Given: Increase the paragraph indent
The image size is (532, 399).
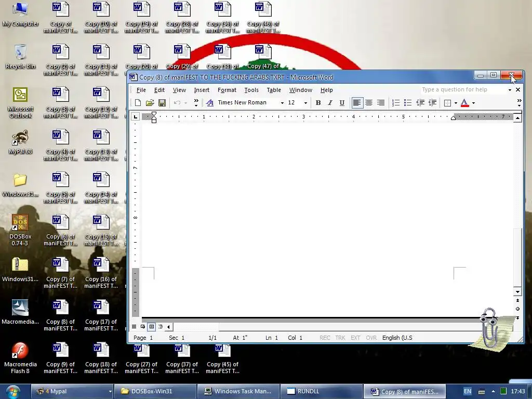Looking at the screenshot, I should point(432,103).
